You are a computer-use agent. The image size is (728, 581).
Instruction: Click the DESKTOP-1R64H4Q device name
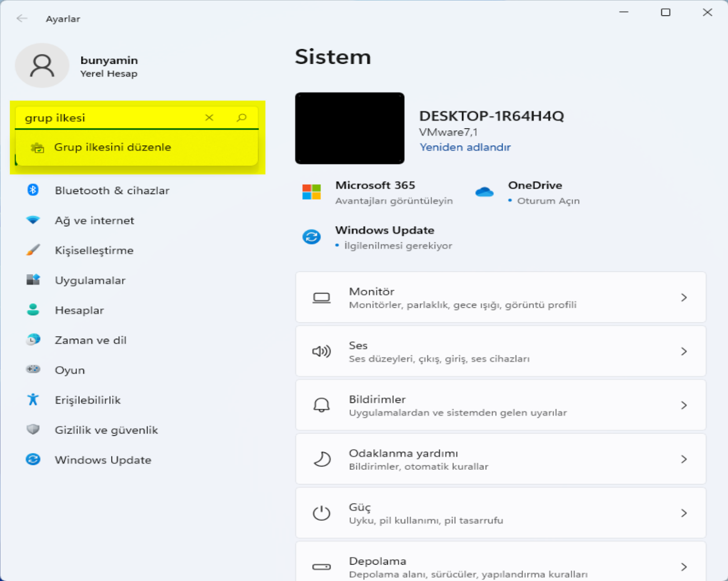[491, 116]
